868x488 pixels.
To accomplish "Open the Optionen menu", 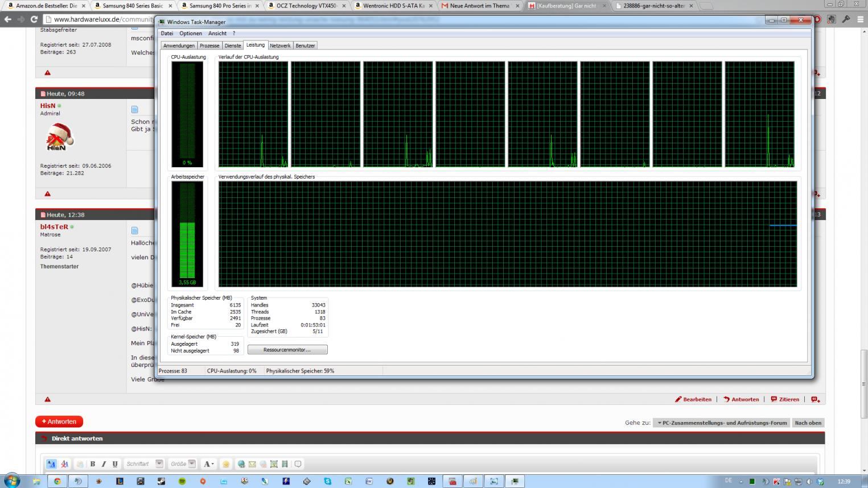I will (191, 34).
